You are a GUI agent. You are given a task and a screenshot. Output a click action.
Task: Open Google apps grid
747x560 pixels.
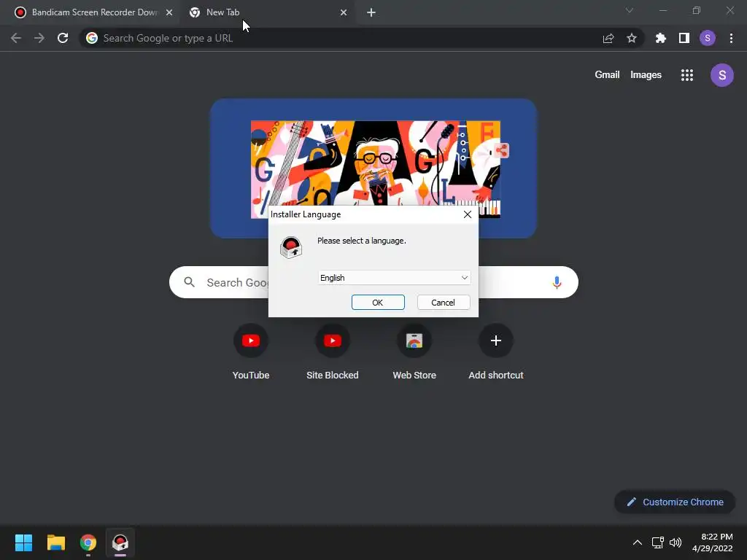(687, 75)
